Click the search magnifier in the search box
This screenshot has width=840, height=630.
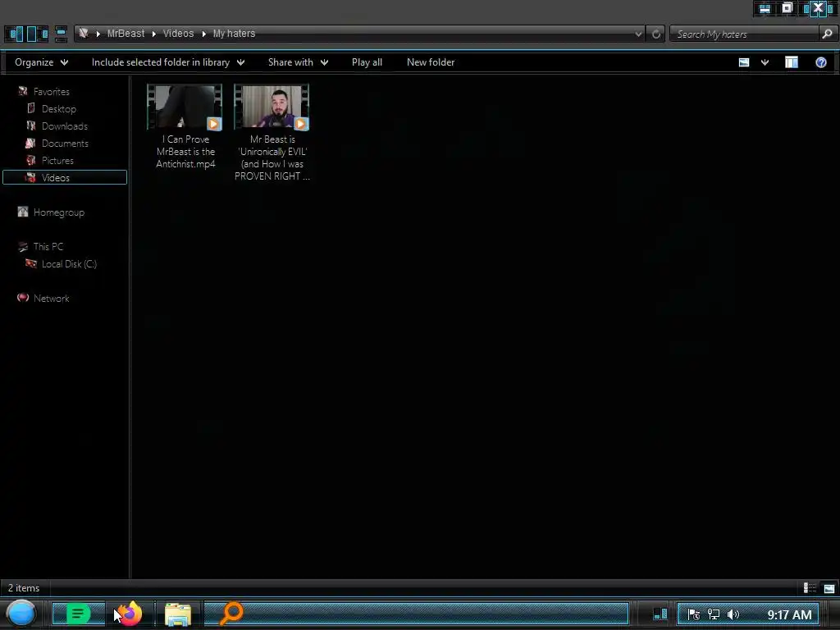click(x=827, y=34)
